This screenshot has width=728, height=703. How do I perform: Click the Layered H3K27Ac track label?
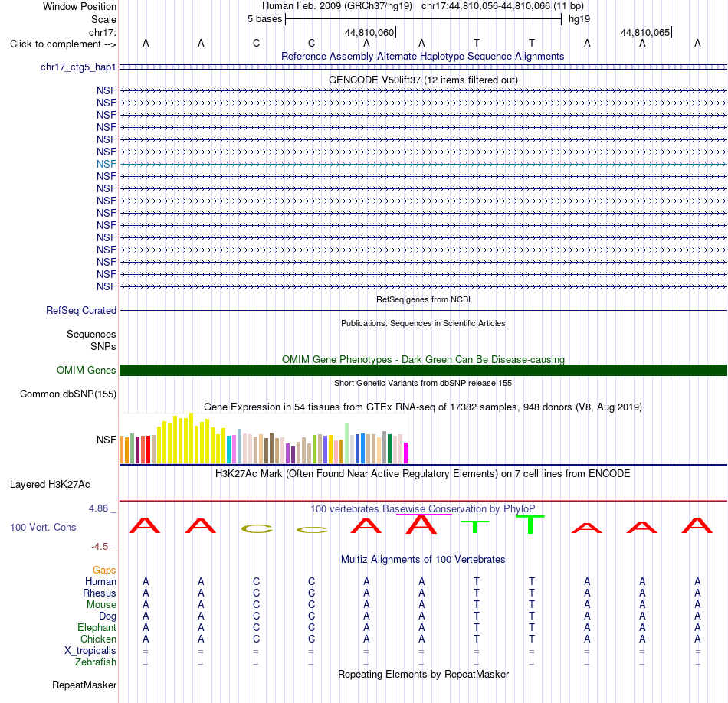tap(50, 485)
